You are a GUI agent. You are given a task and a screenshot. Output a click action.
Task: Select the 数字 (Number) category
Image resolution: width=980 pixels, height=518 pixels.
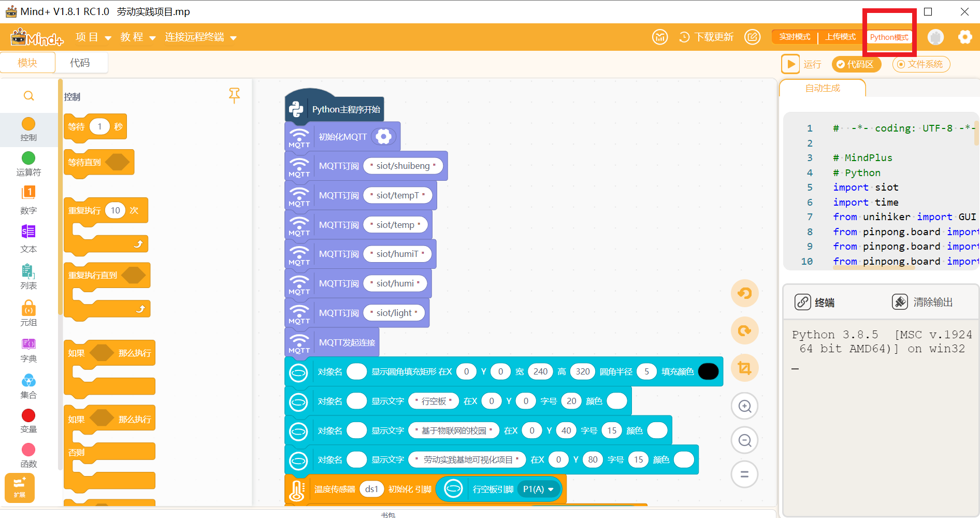(28, 200)
